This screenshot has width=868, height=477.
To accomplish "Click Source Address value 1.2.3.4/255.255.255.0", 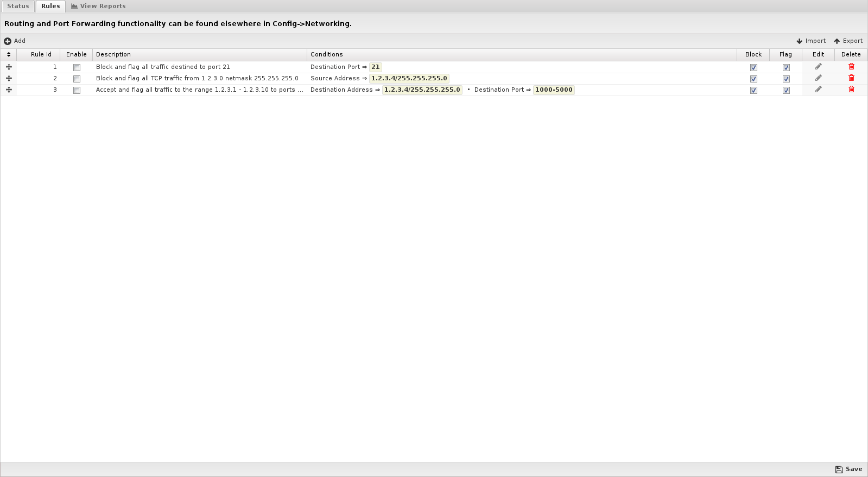I will (409, 78).
